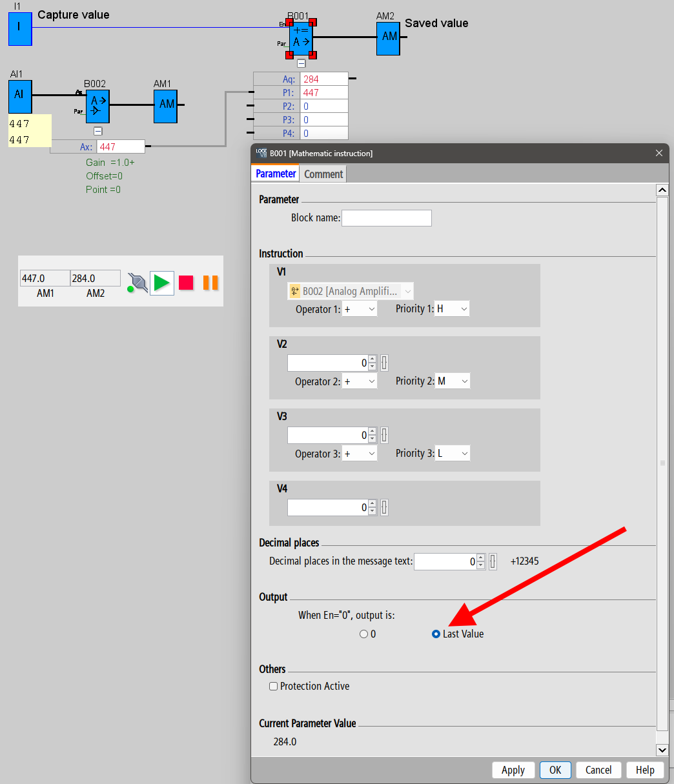The width and height of the screenshot is (674, 784).
Task: Increment V3 value with spinner arrows
Action: pyautogui.click(x=372, y=432)
